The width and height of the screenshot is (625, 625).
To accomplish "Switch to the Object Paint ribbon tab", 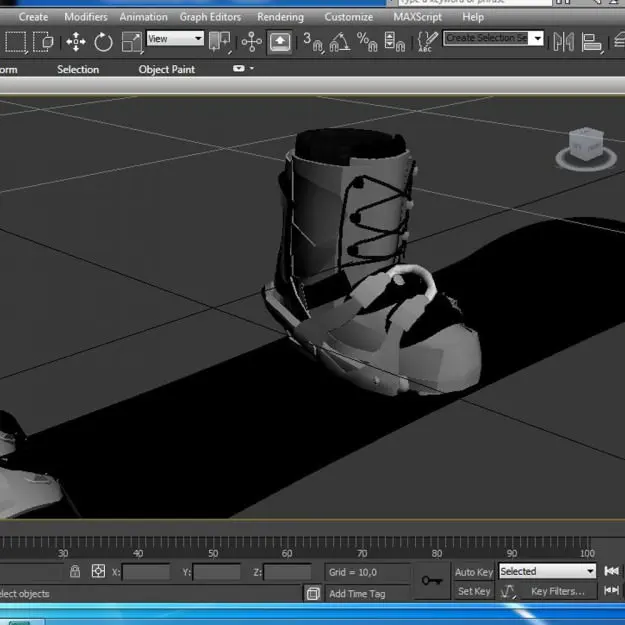I will pos(167,69).
